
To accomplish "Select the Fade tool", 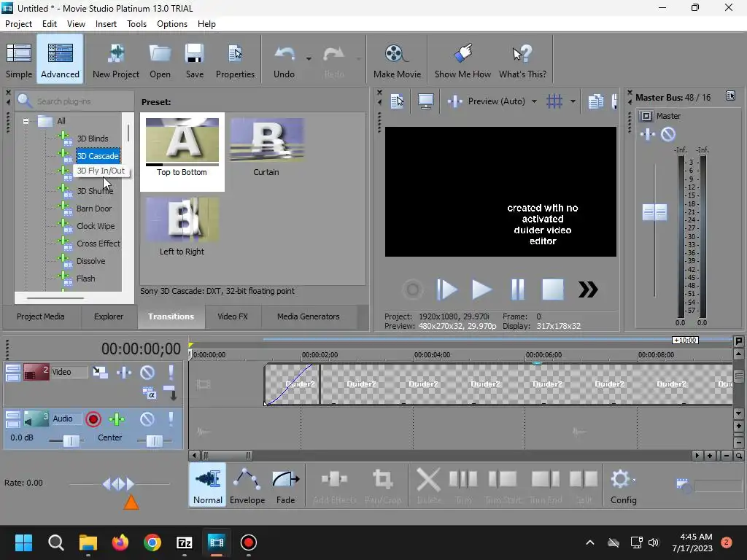I will click(285, 485).
